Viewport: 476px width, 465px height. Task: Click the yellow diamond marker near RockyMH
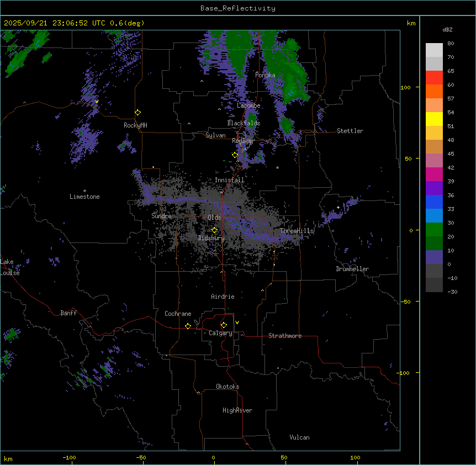137,112
